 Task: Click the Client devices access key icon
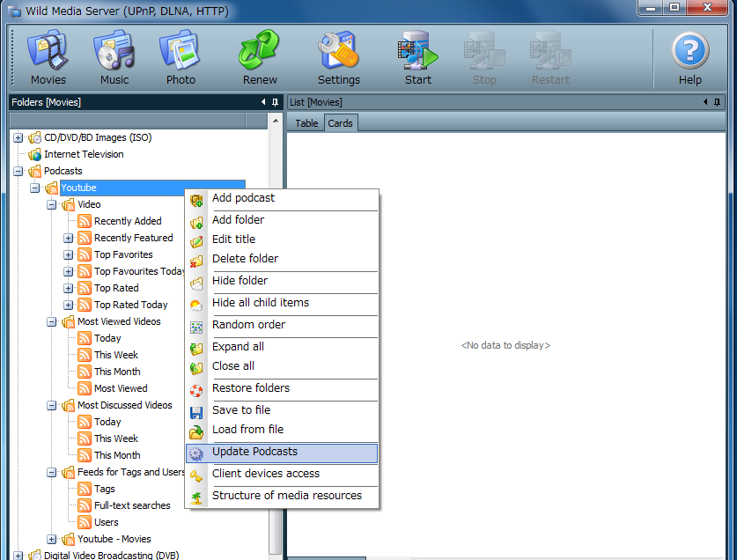click(x=196, y=475)
